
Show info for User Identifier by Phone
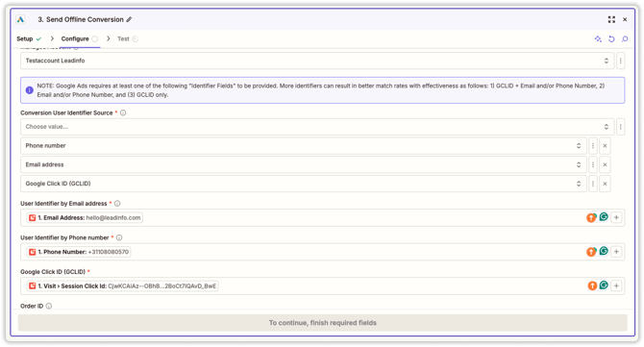(119, 237)
